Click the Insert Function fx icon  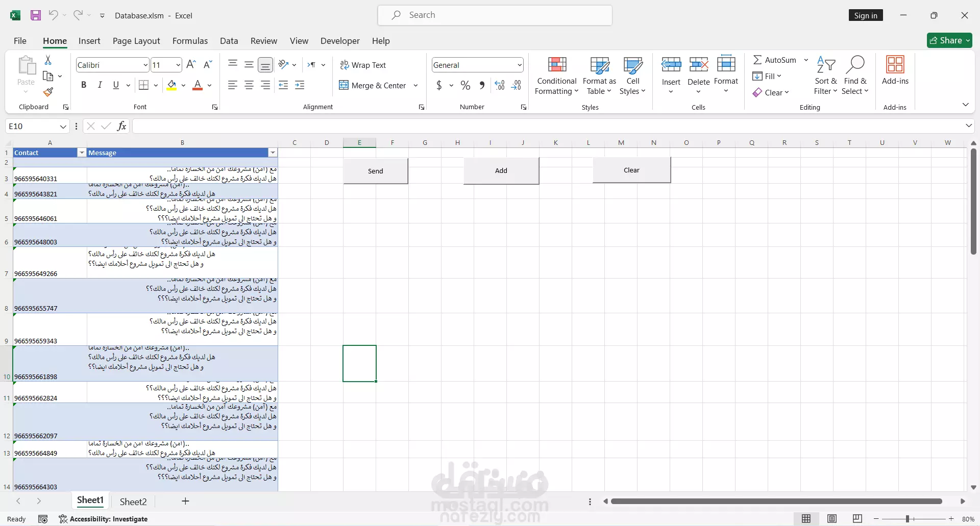pos(121,126)
